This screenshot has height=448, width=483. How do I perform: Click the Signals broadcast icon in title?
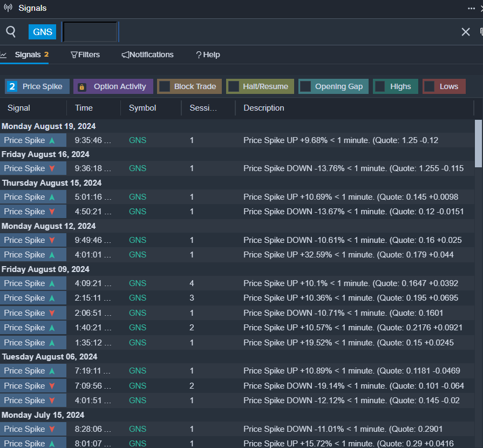pyautogui.click(x=8, y=8)
